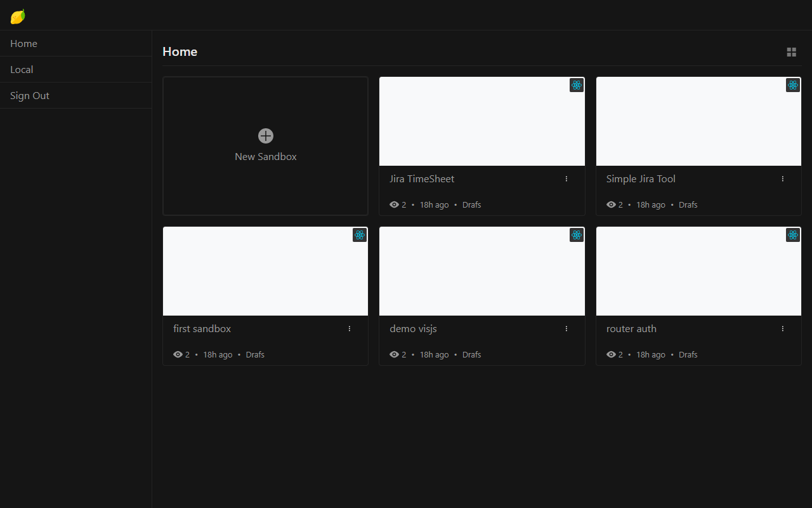
Task: Open the Simple Jira Tool sandbox title
Action: [x=641, y=179]
